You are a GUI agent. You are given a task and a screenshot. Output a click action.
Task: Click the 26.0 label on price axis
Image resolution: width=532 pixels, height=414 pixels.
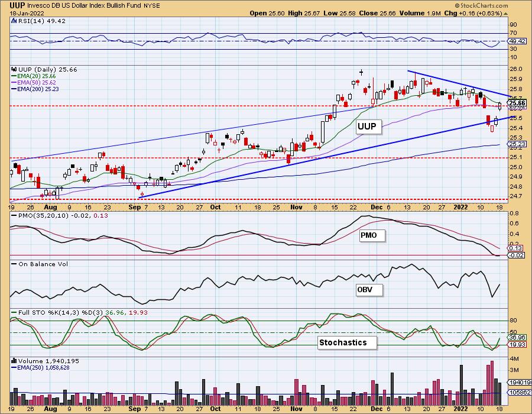pos(515,69)
